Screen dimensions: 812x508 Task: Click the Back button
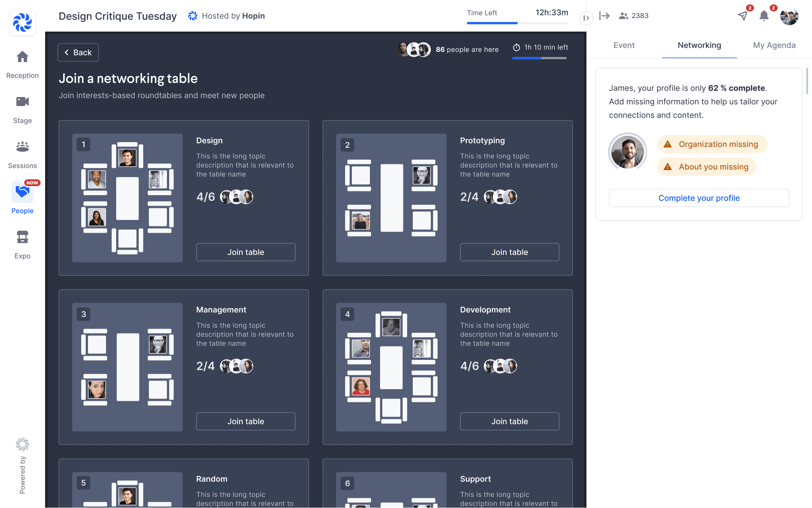pos(78,53)
